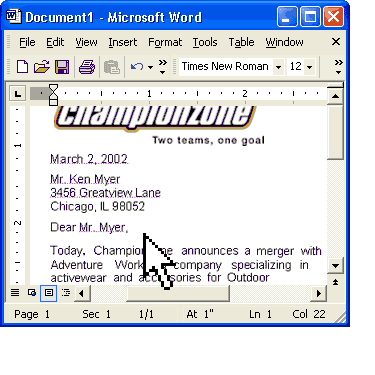This screenshot has width=375, height=375.
Task: Print the document using printer icon
Action: 87,67
